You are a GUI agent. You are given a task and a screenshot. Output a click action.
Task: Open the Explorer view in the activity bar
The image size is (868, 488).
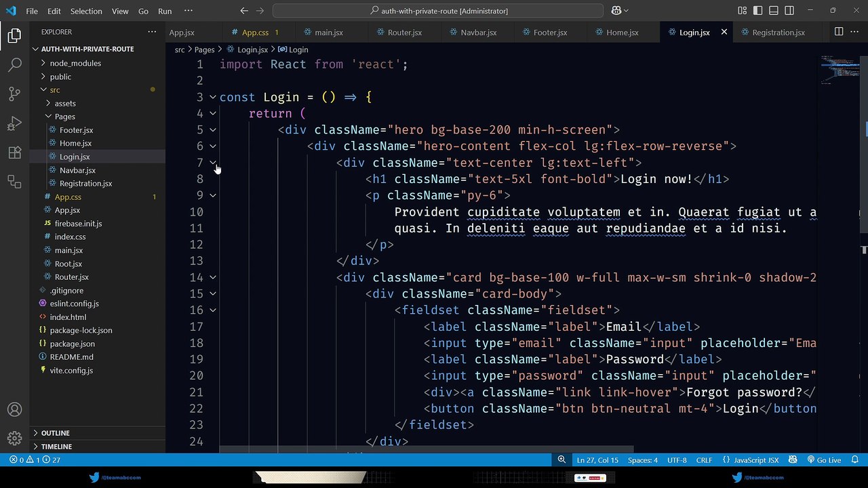(14, 36)
